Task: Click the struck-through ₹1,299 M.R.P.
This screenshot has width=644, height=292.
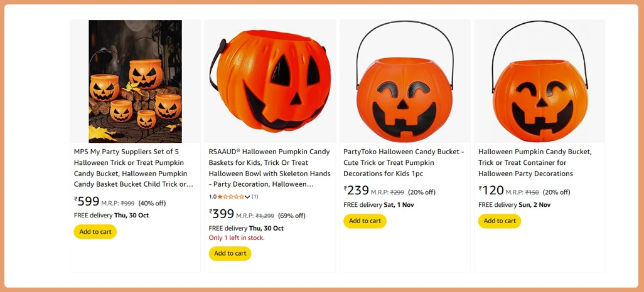Action: tap(265, 216)
